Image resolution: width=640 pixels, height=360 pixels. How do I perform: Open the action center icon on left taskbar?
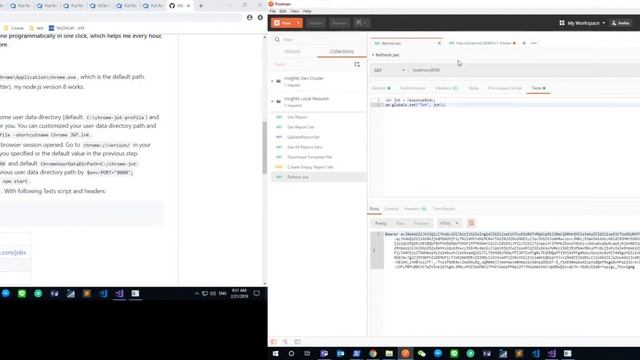(256, 293)
